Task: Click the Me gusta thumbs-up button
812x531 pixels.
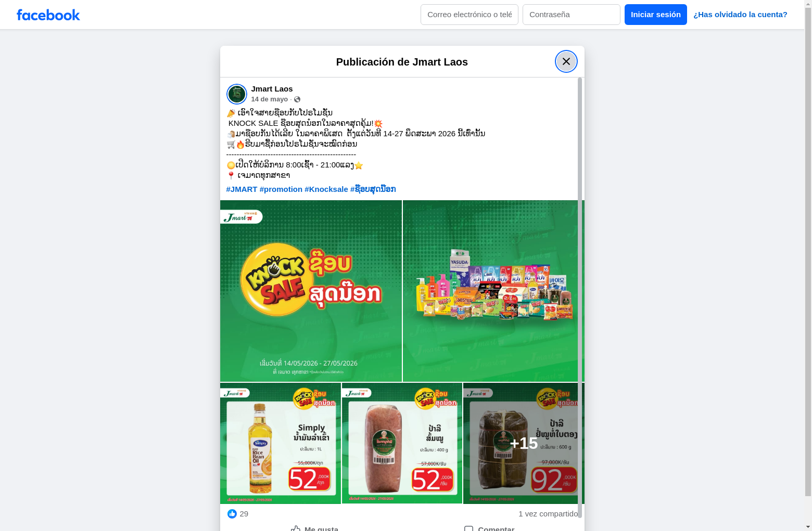Action: coord(314,528)
